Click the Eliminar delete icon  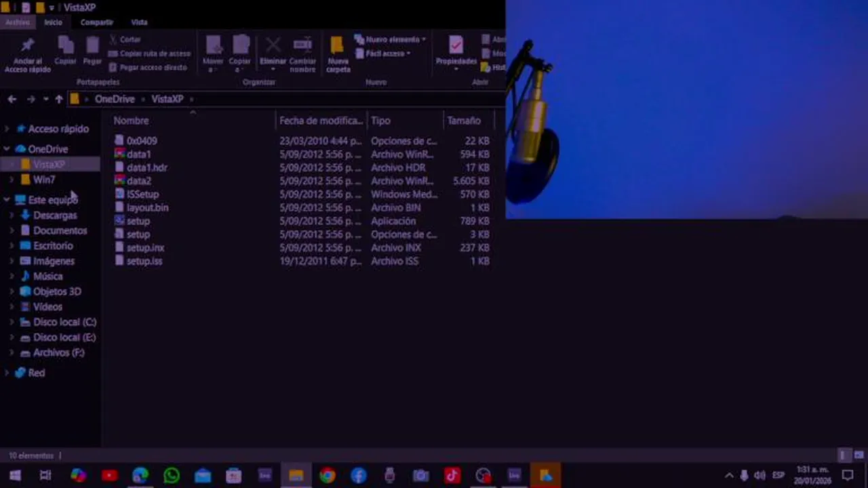273,52
